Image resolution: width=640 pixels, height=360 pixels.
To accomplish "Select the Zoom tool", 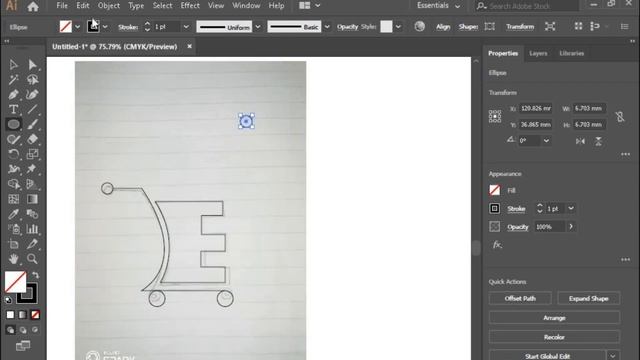I will pyautogui.click(x=32, y=259).
